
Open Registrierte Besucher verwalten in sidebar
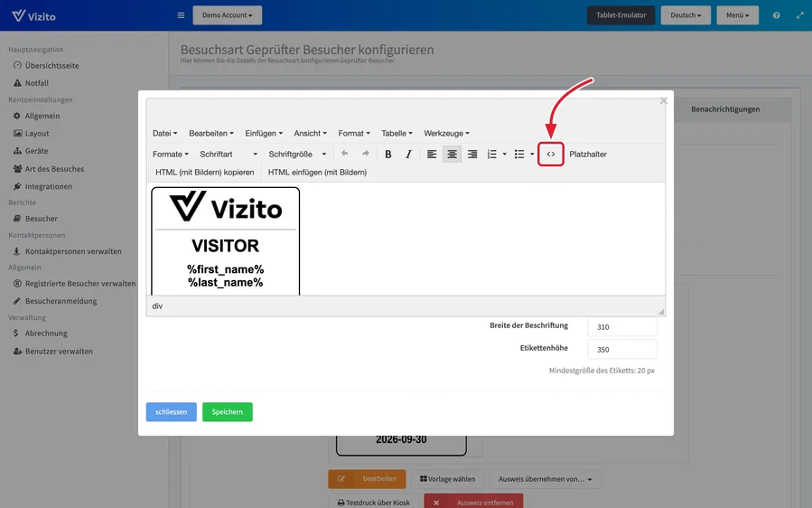74,284
